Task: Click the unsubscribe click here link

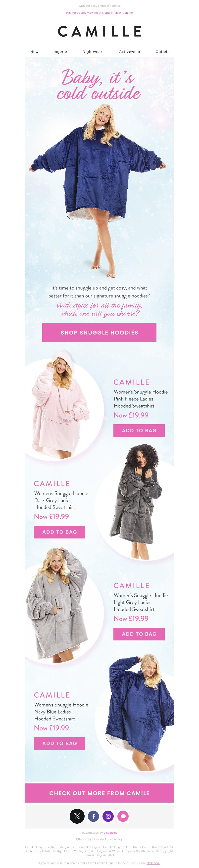Action: pos(153,863)
